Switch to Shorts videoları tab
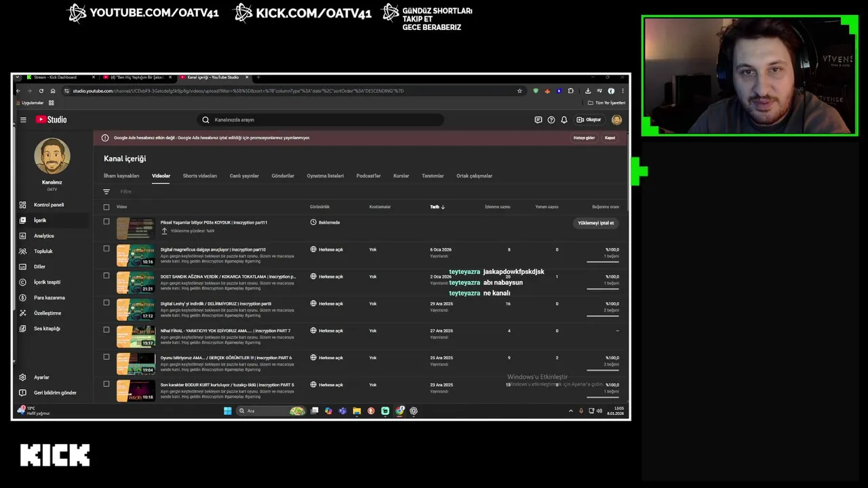Viewport: 868px width, 488px height. (x=200, y=176)
